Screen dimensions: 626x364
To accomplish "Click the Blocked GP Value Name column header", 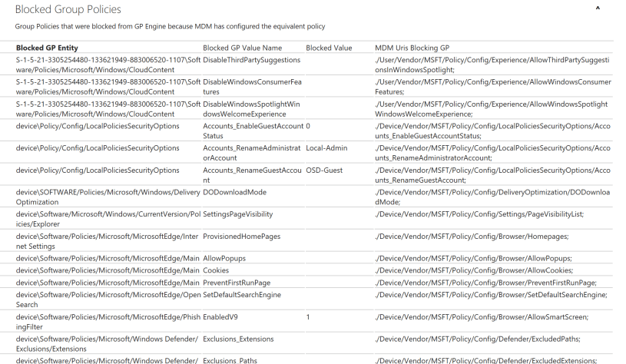I will (242, 48).
